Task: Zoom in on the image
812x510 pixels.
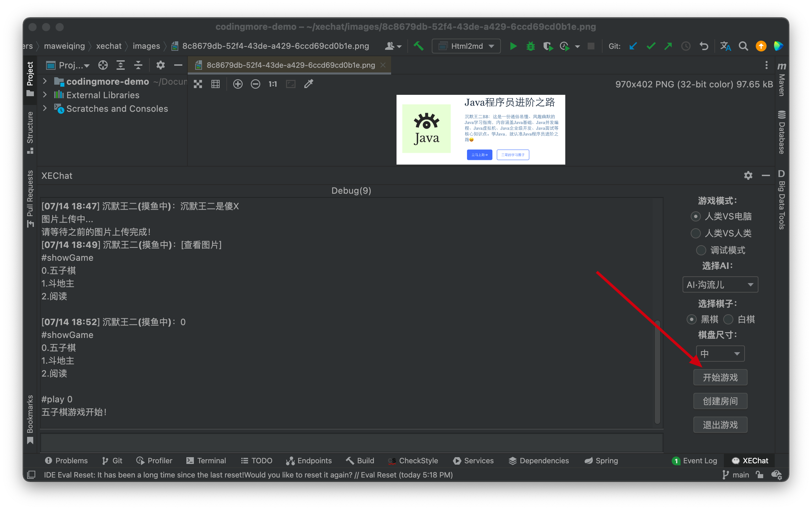Action: (238, 84)
